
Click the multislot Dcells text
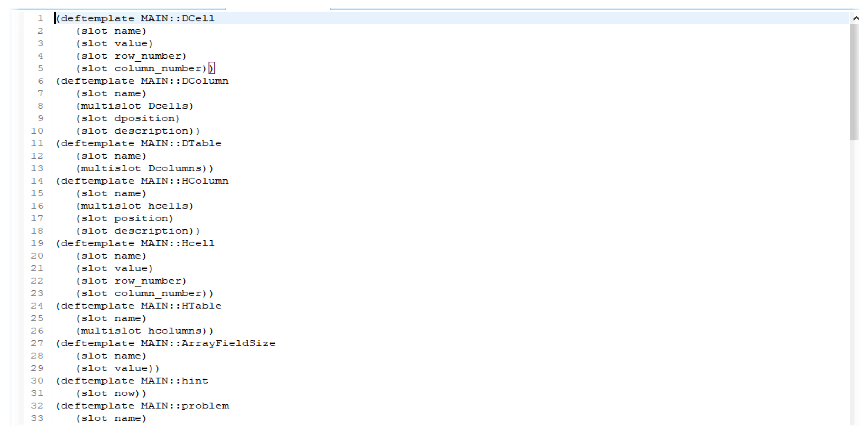click(135, 106)
